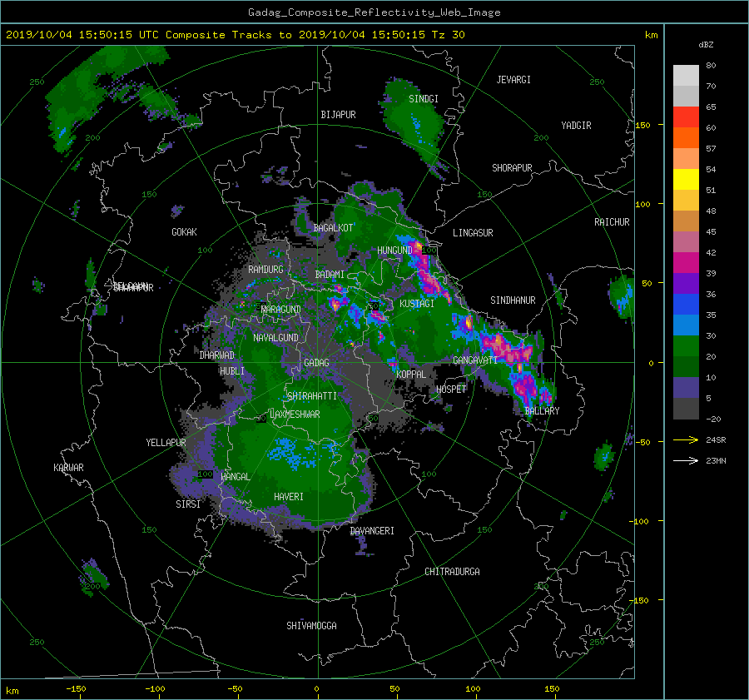
Task: Click the LAXMESHWAR city label
Action: pyautogui.click(x=295, y=415)
